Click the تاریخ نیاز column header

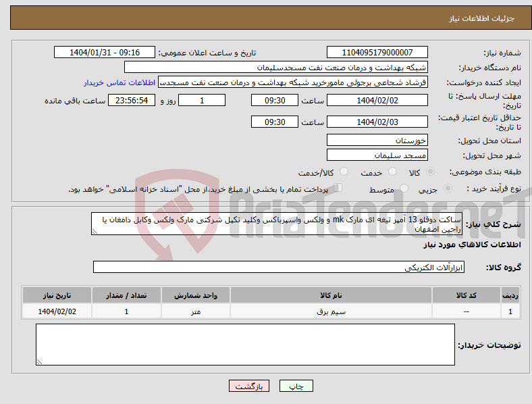click(57, 295)
